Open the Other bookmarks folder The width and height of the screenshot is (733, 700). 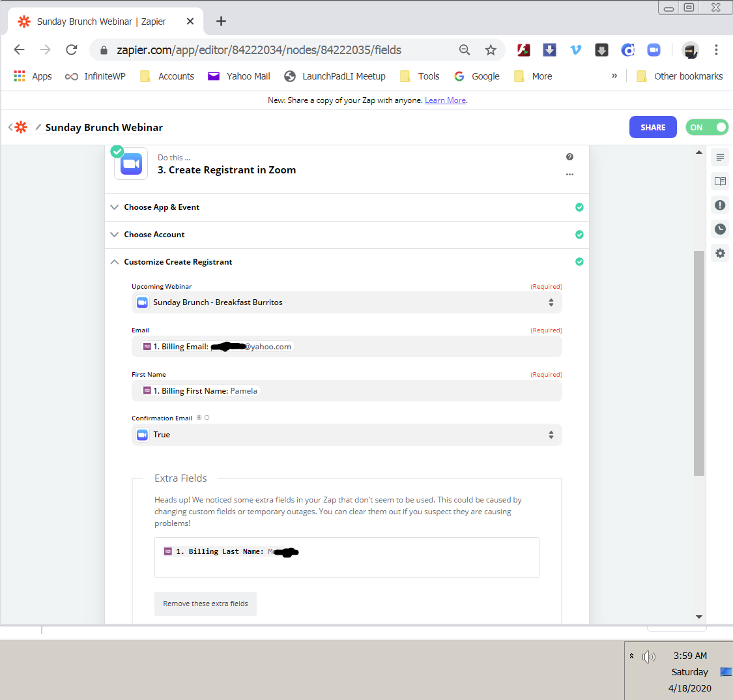(680, 76)
